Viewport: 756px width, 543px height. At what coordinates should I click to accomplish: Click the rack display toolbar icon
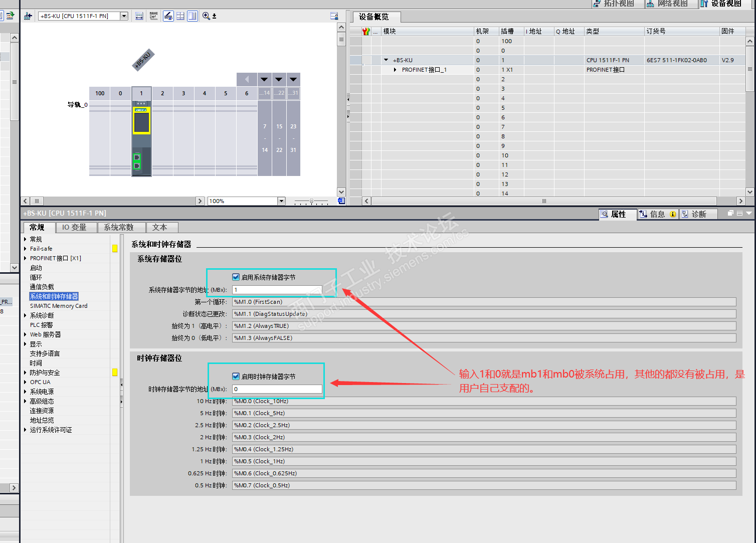pyautogui.click(x=139, y=16)
